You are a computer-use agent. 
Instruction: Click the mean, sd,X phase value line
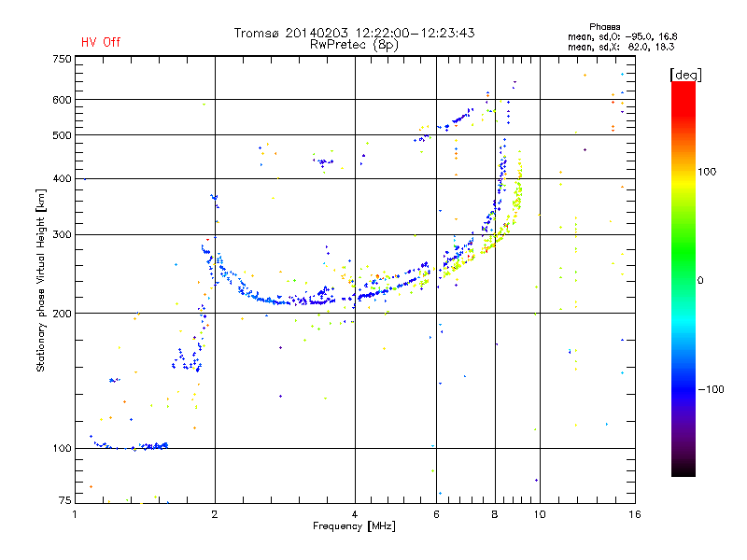621,47
